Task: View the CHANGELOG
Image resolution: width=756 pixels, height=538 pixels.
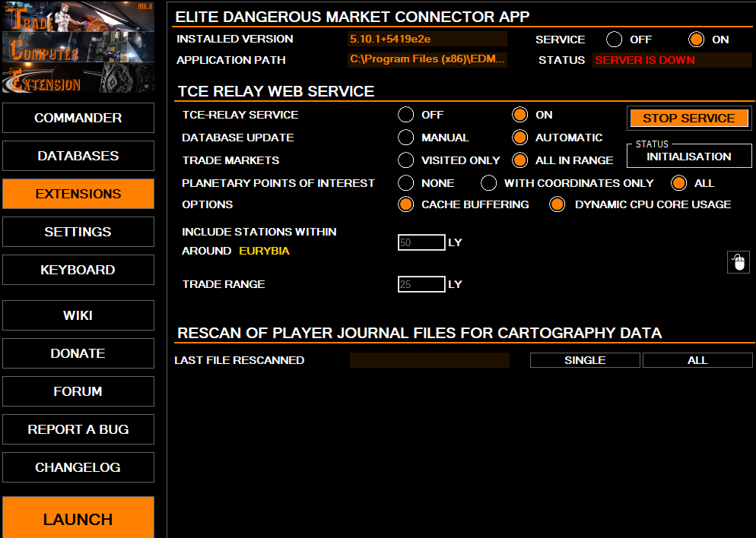Action: (78, 467)
